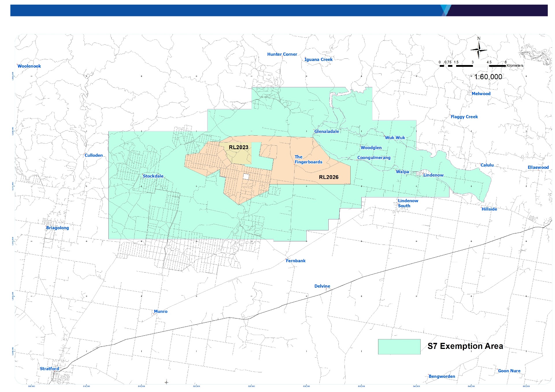Screen dimensions: 555x392
Task: Click the Delvine locality label
Action: tap(322, 286)
